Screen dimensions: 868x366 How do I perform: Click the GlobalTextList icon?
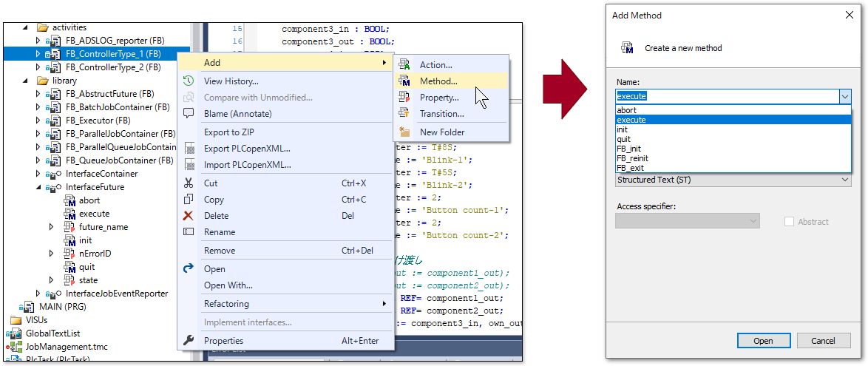tap(15, 333)
